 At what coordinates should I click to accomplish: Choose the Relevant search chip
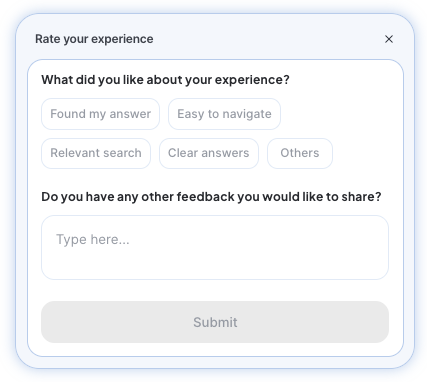96,153
